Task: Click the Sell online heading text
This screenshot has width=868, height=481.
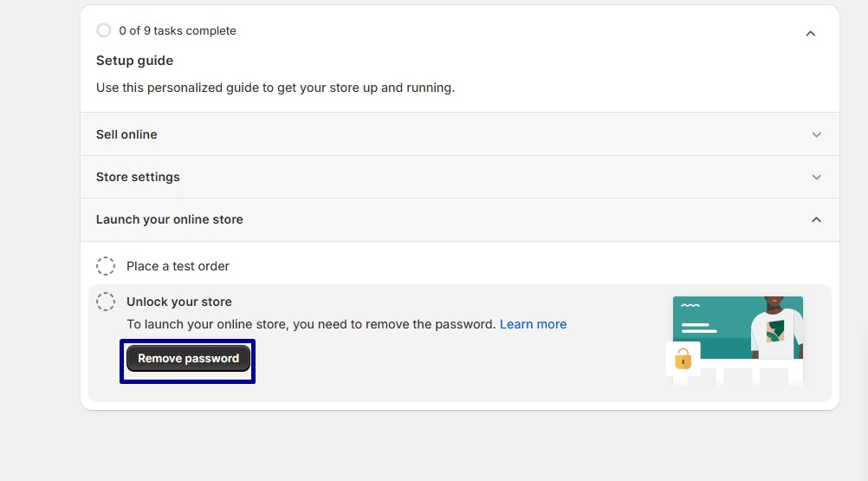Action: click(x=126, y=134)
